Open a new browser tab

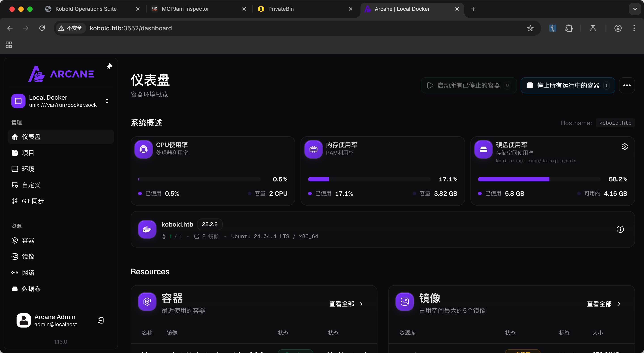tap(473, 9)
